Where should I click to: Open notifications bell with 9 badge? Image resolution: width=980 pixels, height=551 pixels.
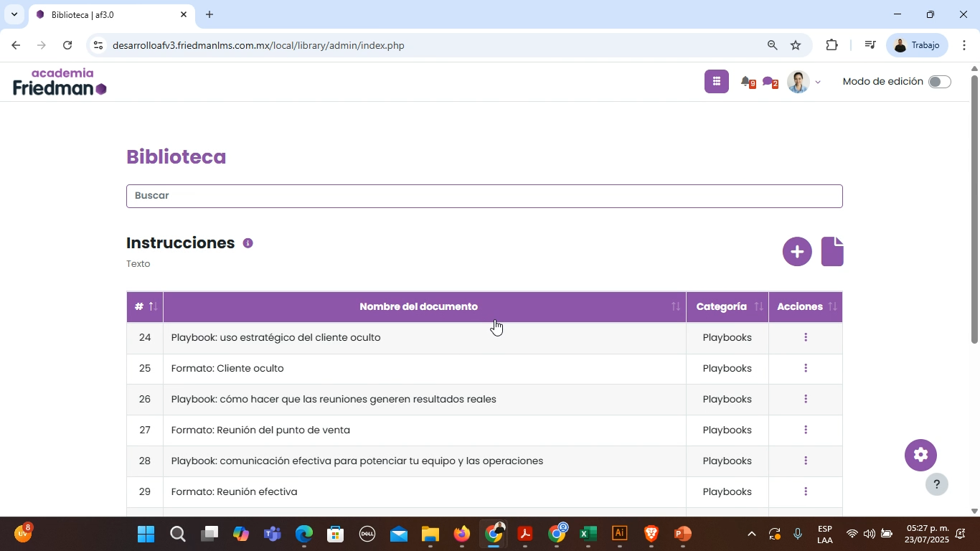(748, 83)
